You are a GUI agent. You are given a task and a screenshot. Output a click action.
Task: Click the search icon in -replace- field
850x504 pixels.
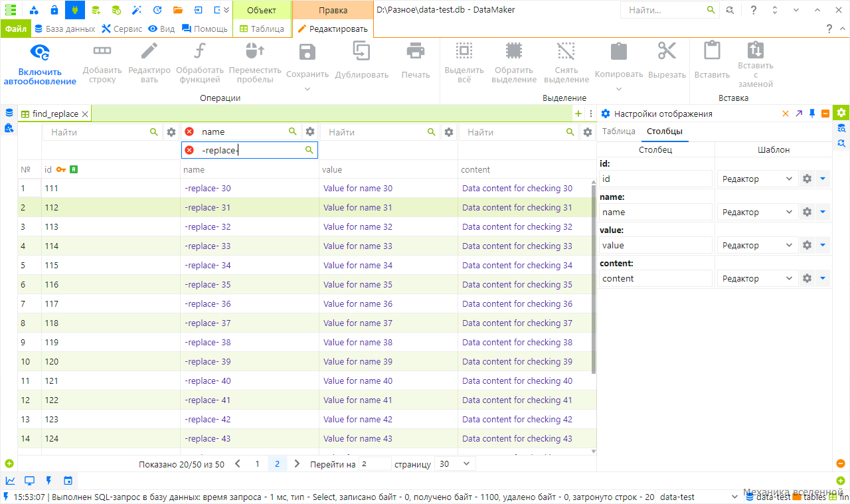(309, 151)
